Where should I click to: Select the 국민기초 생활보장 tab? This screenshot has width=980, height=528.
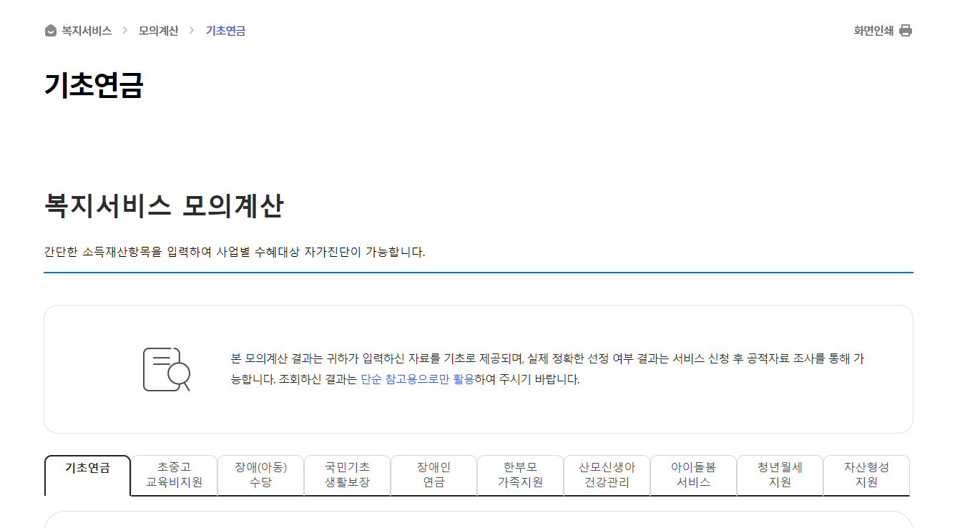pyautogui.click(x=347, y=475)
